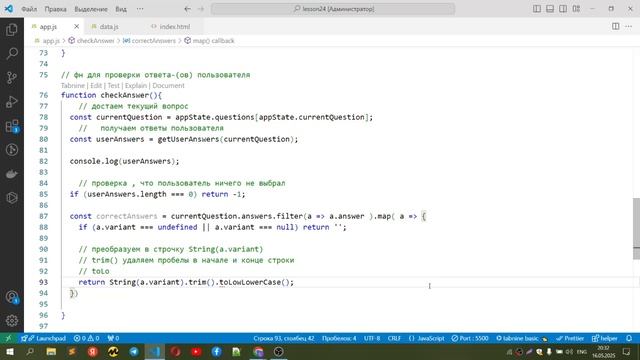The width and height of the screenshot is (640, 360).
Task: Expand hidden menus with ellipsis in menu bar
Action: [x=140, y=9]
